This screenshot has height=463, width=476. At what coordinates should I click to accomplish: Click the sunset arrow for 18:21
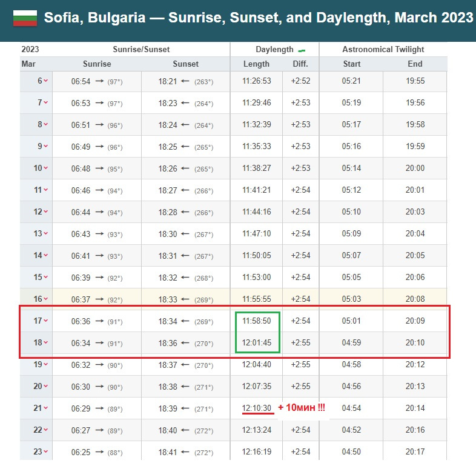pos(185,81)
